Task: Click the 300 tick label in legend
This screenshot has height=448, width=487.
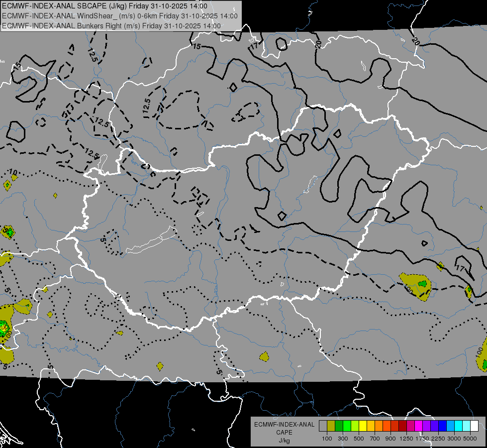Action: (x=343, y=439)
